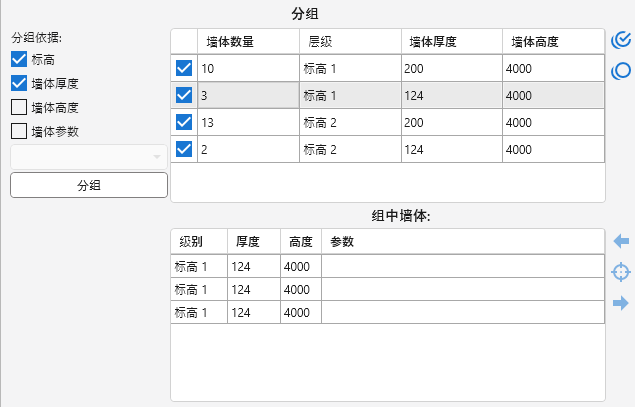
Task: Uncheck the row with 13 walls
Action: (184, 122)
